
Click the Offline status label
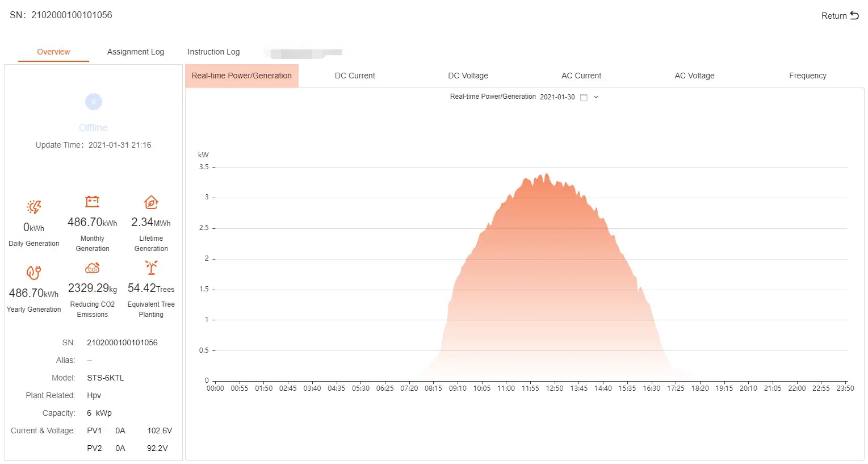pyautogui.click(x=94, y=128)
